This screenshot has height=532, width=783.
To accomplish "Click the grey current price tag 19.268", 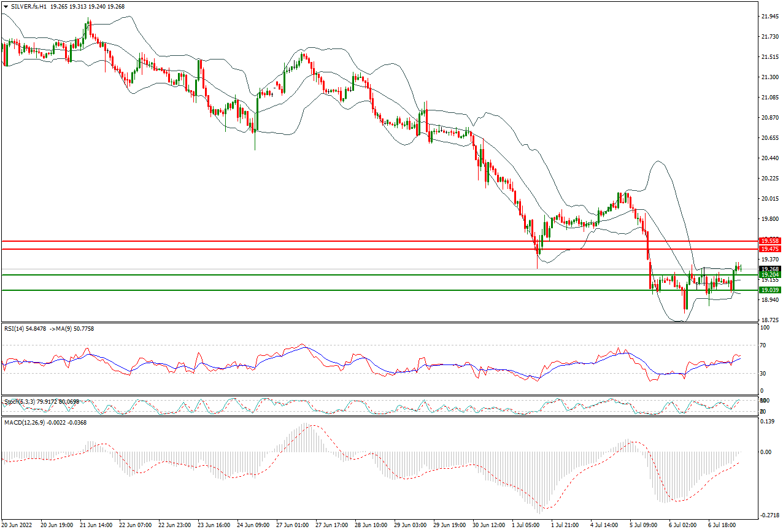I will pyautogui.click(x=769, y=269).
